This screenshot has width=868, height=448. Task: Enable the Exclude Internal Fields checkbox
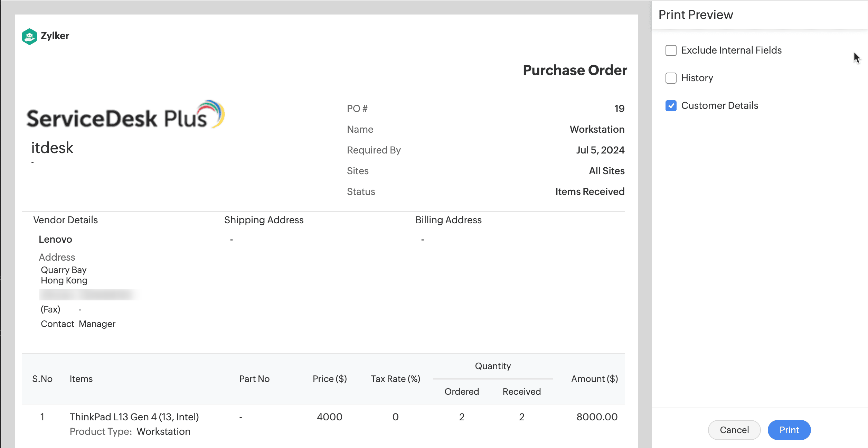(x=671, y=50)
